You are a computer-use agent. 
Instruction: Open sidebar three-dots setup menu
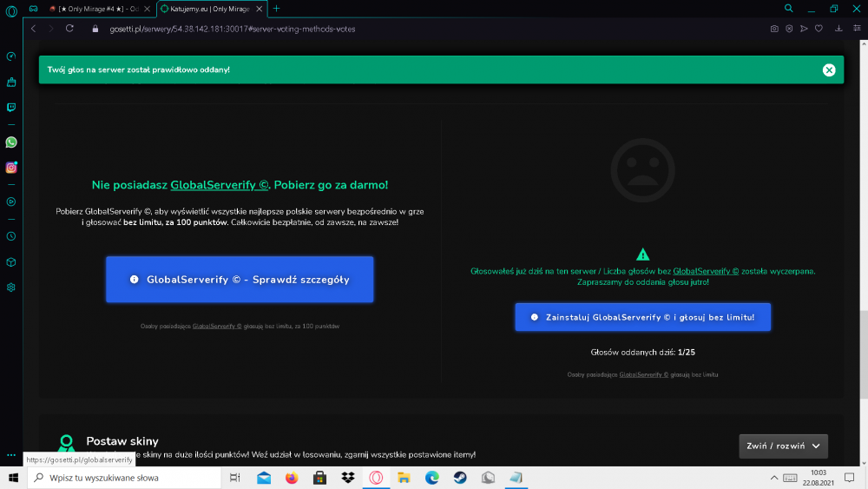pos(11,455)
